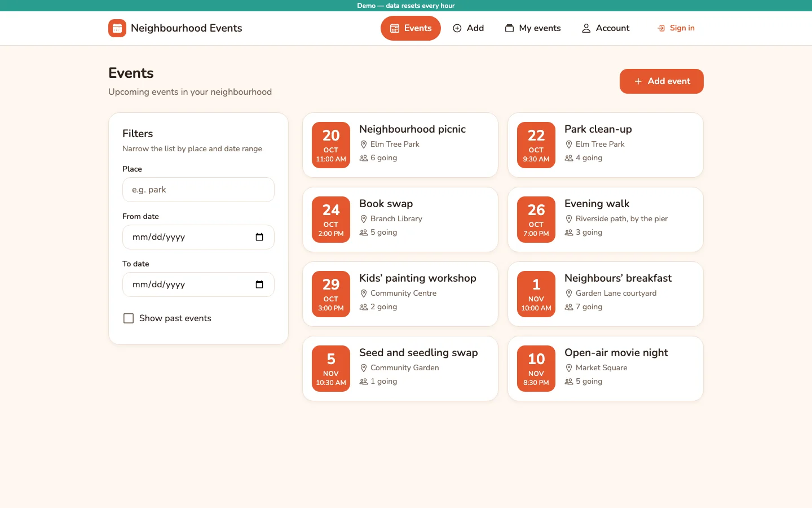The image size is (812, 508).
Task: Click the location pin on Seed and seedling swap
Action: tap(364, 368)
